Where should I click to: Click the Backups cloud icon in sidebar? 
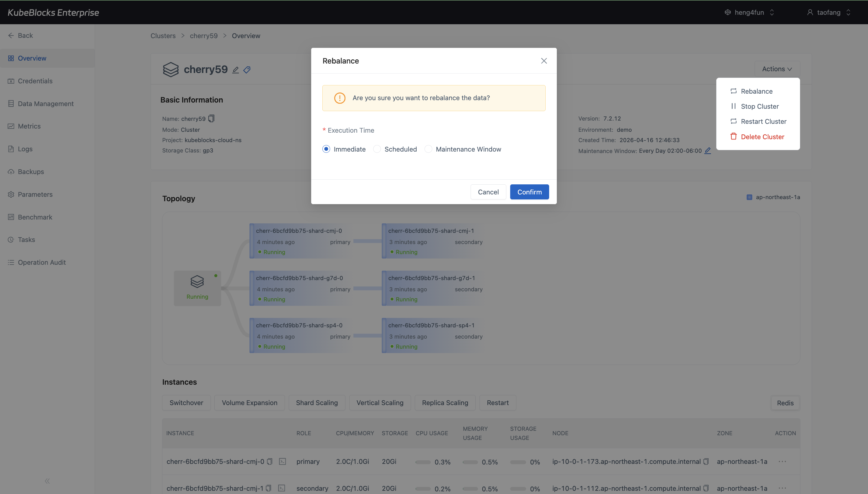click(x=11, y=172)
